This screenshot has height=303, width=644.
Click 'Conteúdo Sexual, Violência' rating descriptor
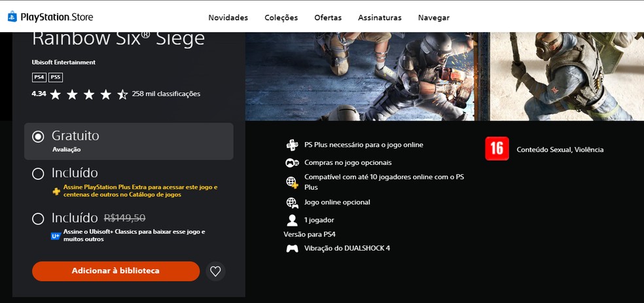(x=560, y=150)
